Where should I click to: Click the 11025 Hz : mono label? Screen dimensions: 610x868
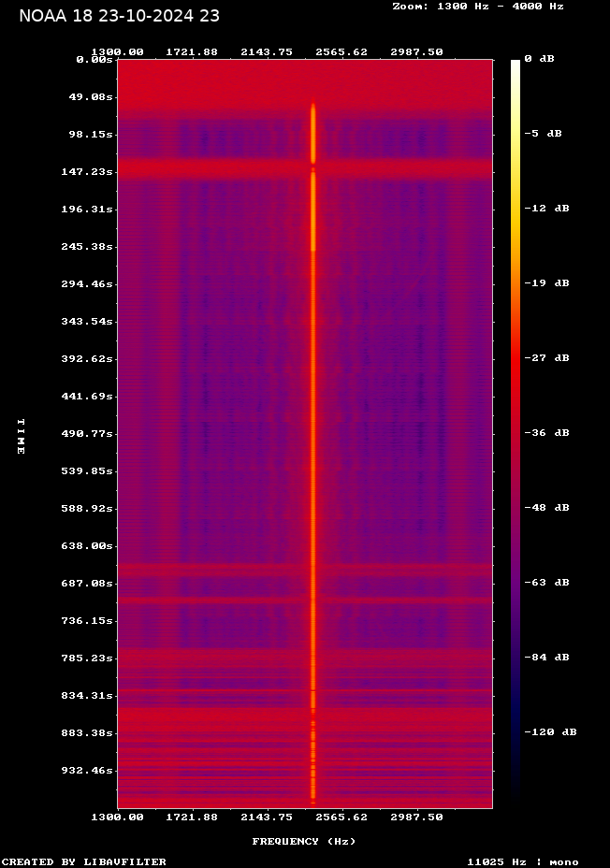click(522, 862)
